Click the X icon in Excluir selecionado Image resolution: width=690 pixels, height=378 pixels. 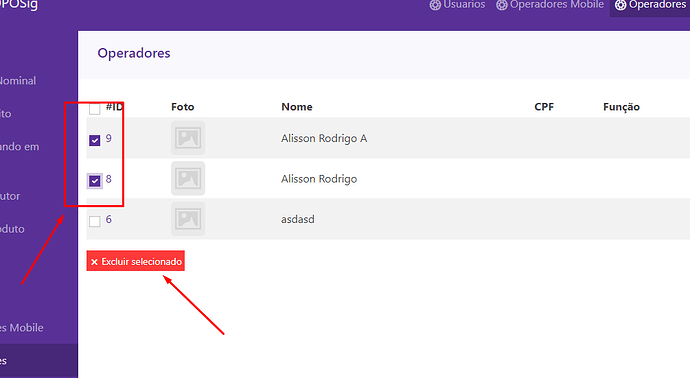[x=94, y=262]
